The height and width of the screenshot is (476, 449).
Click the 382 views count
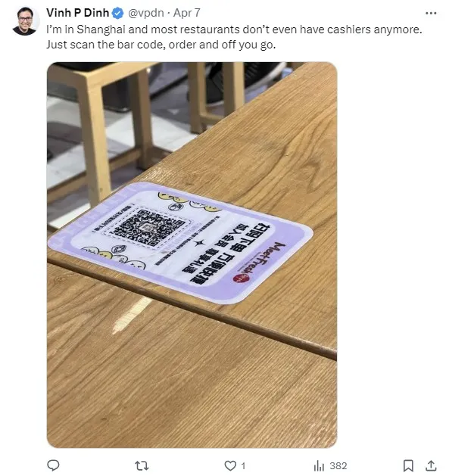[x=338, y=465]
